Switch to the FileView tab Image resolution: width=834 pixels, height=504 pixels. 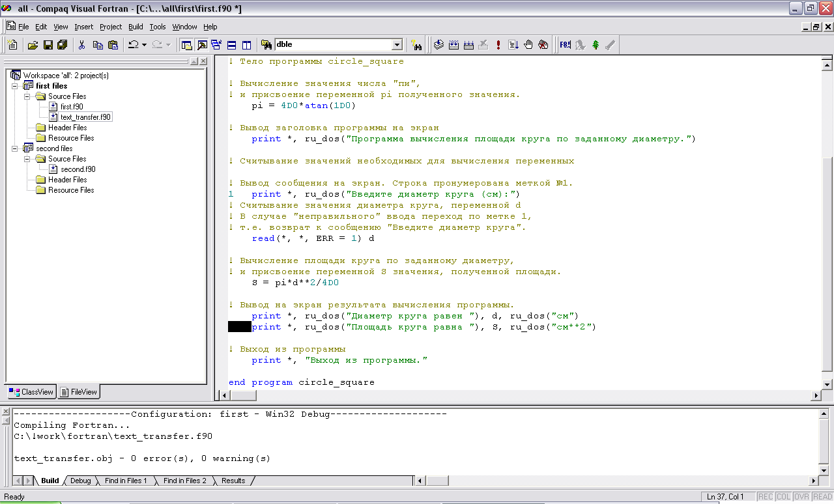pos(79,392)
